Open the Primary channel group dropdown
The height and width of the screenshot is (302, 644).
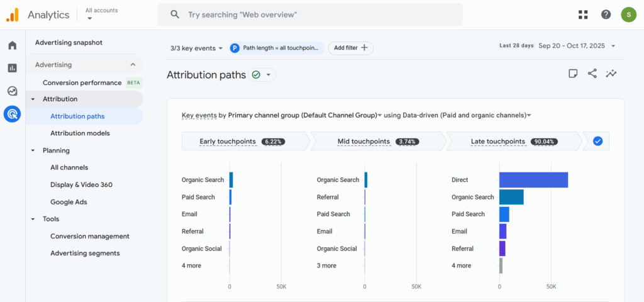click(x=305, y=115)
